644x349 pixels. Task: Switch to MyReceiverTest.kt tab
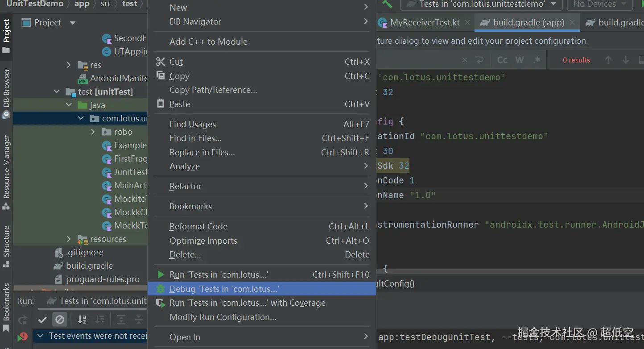[x=424, y=22]
